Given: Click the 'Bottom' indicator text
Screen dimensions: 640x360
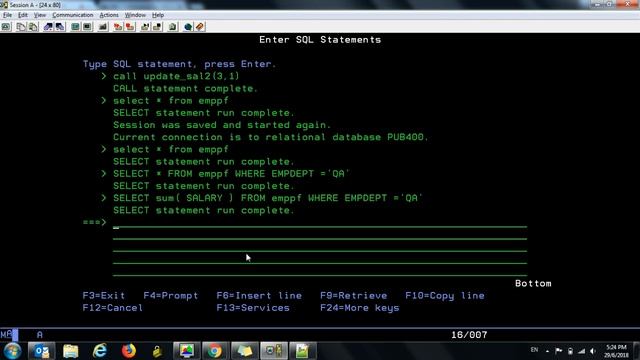Looking at the screenshot, I should click(x=533, y=283).
